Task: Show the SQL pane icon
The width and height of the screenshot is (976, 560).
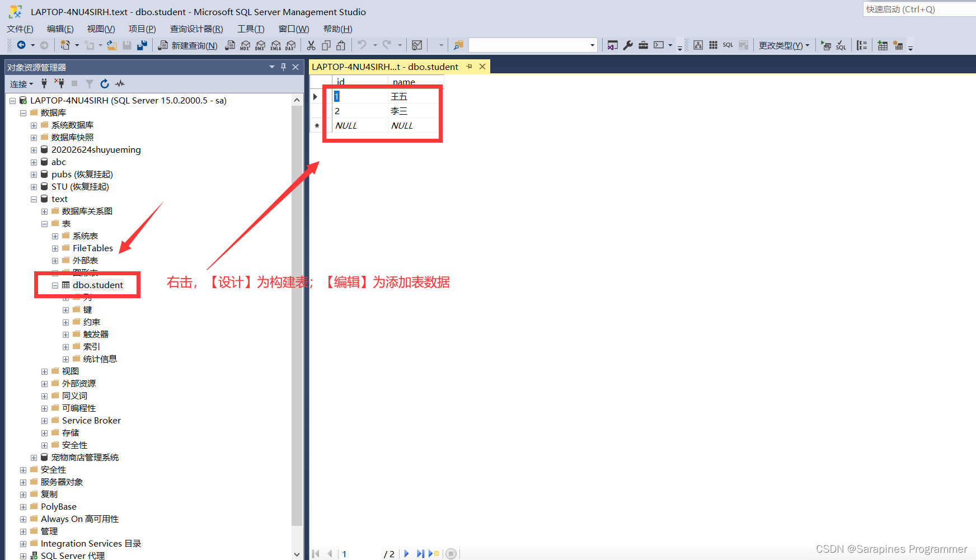Action: [x=728, y=45]
